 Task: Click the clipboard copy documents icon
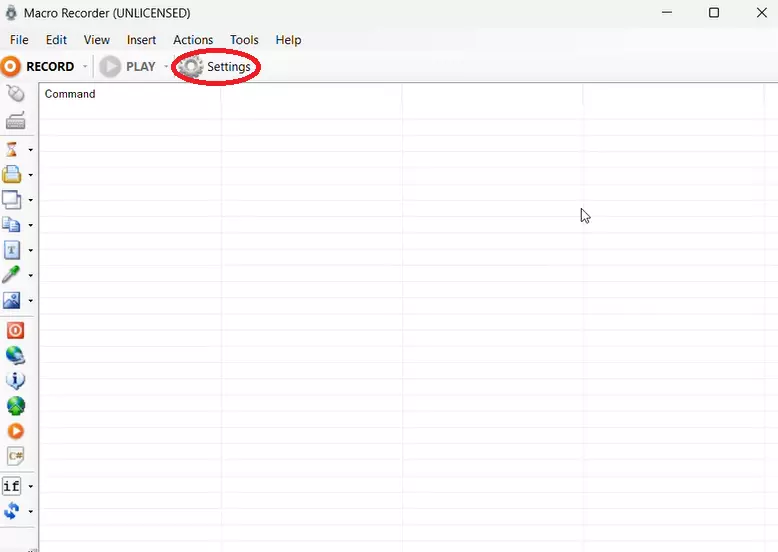pyautogui.click(x=12, y=225)
